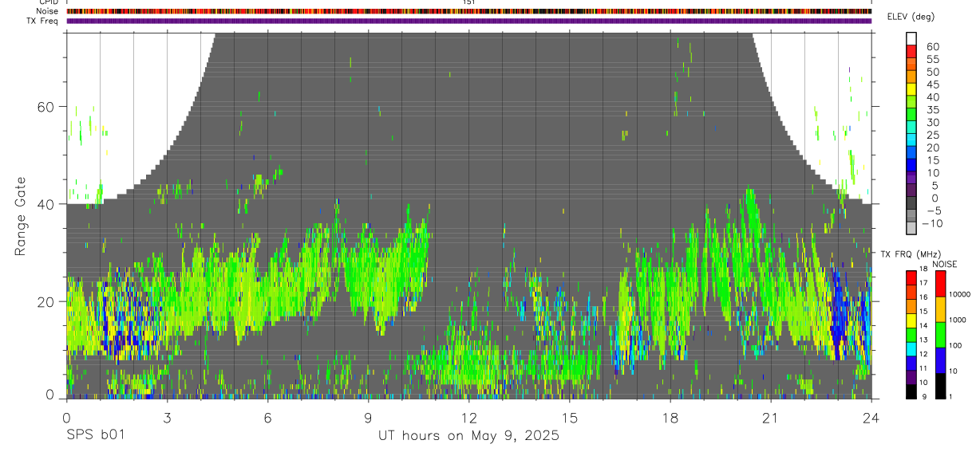Click the purple TX Freq strip above plot
Viewport: 980px width, 452px height.
tap(468, 21)
